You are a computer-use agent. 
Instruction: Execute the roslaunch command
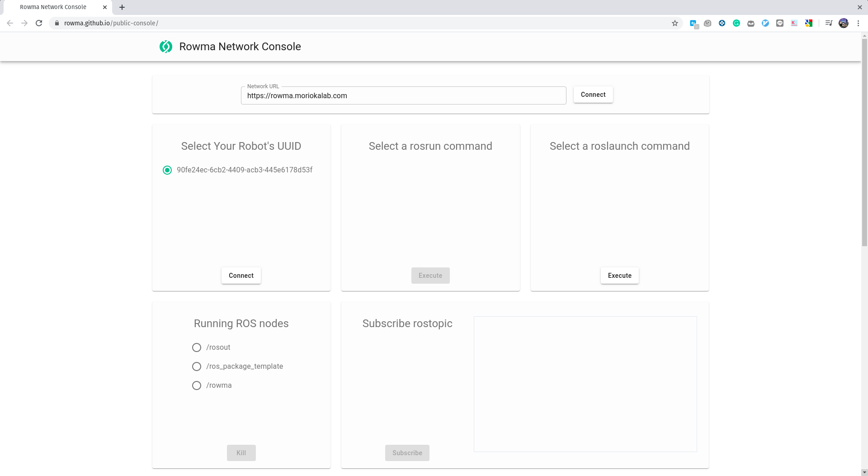coord(619,276)
